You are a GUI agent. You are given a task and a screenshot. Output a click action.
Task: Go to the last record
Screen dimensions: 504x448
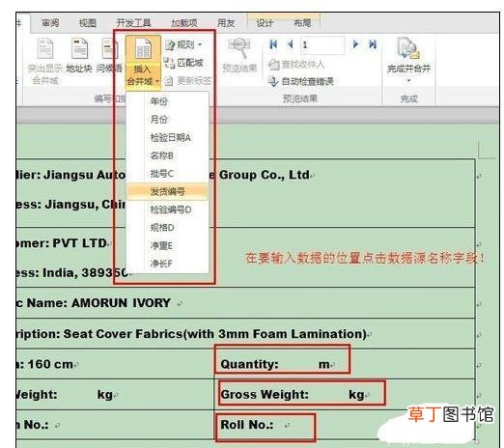tap(373, 44)
